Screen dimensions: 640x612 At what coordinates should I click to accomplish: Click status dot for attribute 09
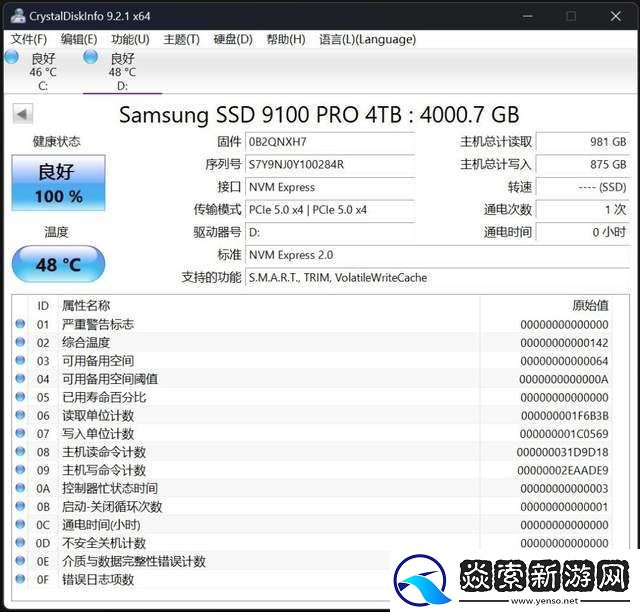[x=20, y=470]
